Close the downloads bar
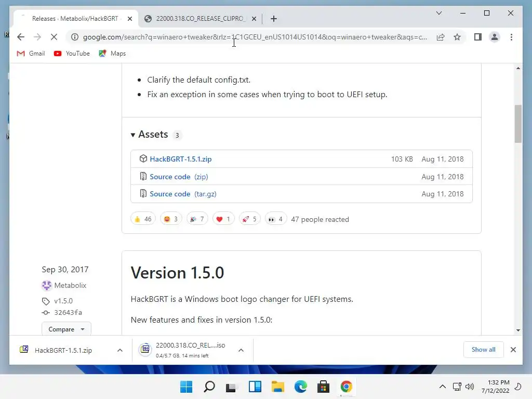Screen dimensions: 532x399 (513, 350)
